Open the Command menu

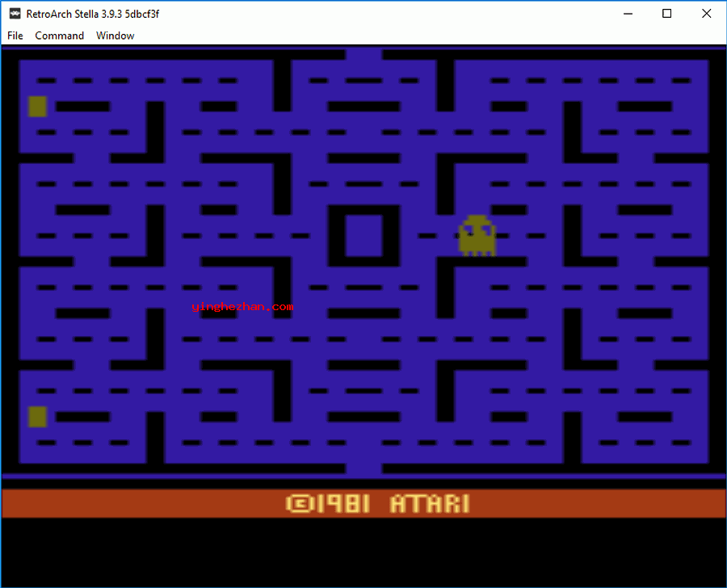[x=59, y=36]
